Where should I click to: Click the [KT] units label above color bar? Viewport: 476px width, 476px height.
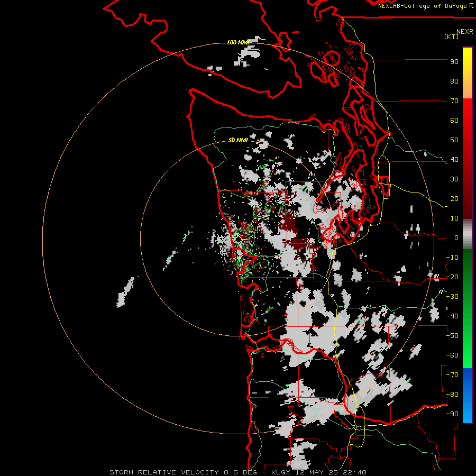coord(451,36)
